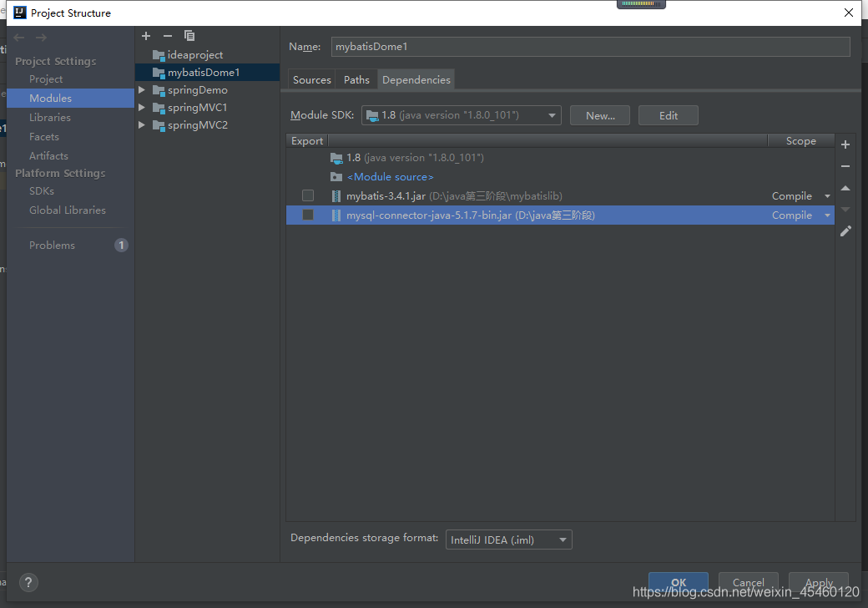The width and height of the screenshot is (868, 608).
Task: Select Modules in the sidebar
Action: tap(70, 98)
